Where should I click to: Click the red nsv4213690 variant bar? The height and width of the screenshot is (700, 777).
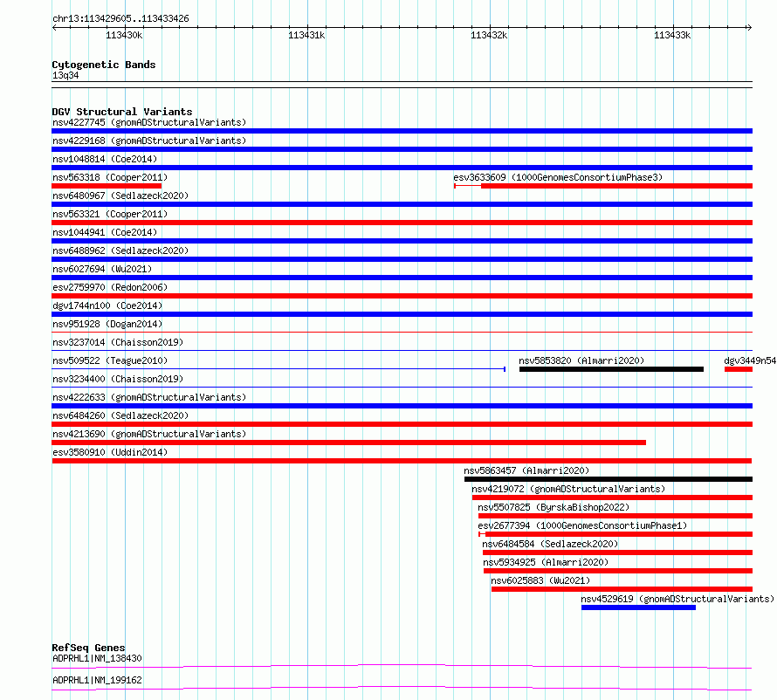pyautogui.click(x=349, y=443)
